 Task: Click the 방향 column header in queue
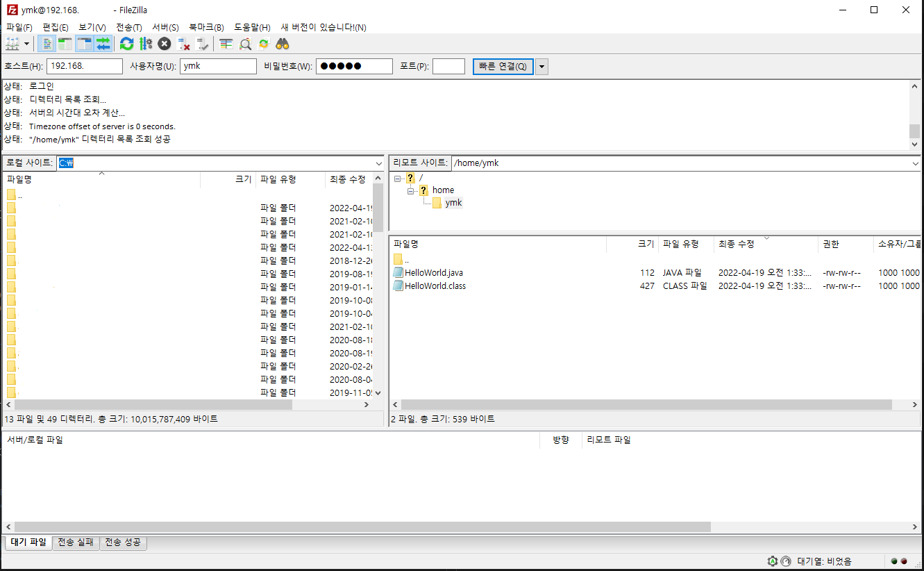561,440
